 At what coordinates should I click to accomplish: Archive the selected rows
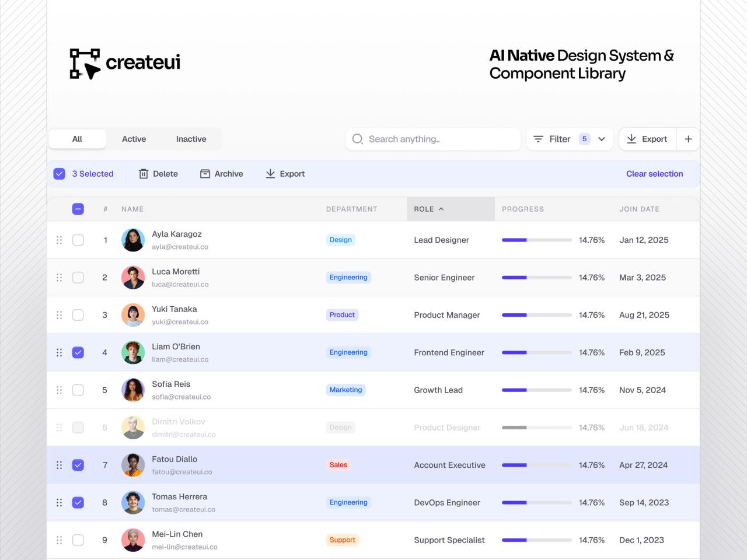pos(221,174)
